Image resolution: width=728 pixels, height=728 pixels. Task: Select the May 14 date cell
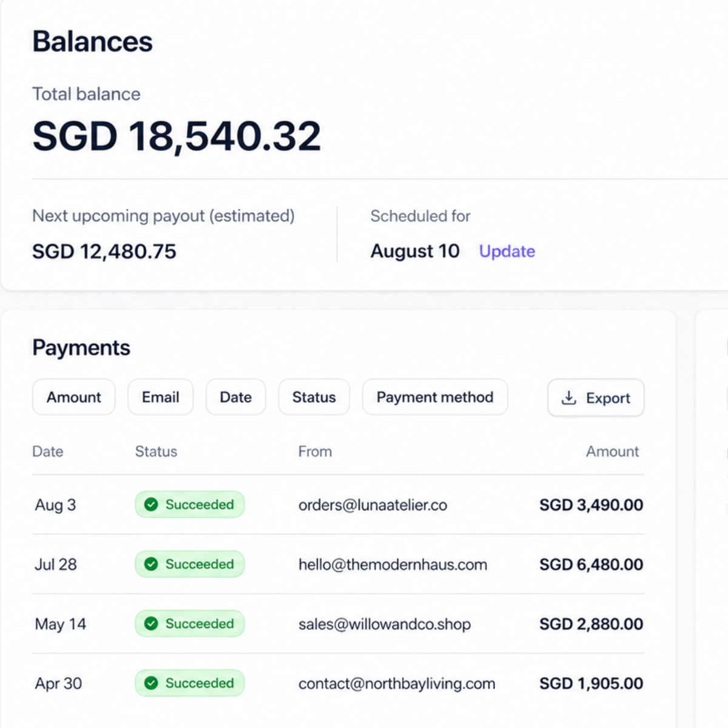click(61, 624)
